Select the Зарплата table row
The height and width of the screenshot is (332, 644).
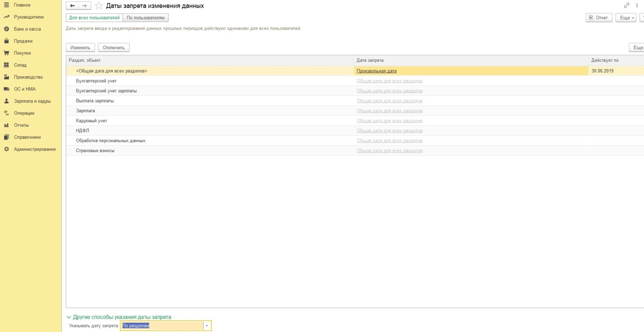point(355,111)
